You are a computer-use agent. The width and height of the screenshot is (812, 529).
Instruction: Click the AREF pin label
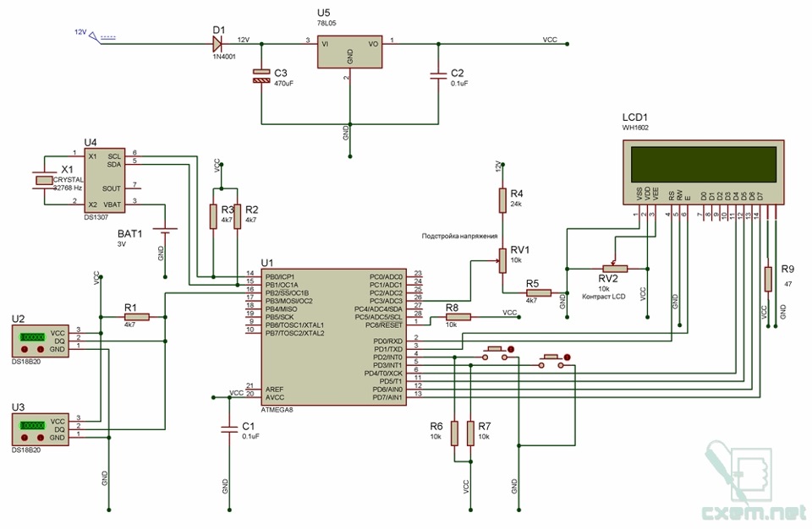(x=274, y=390)
